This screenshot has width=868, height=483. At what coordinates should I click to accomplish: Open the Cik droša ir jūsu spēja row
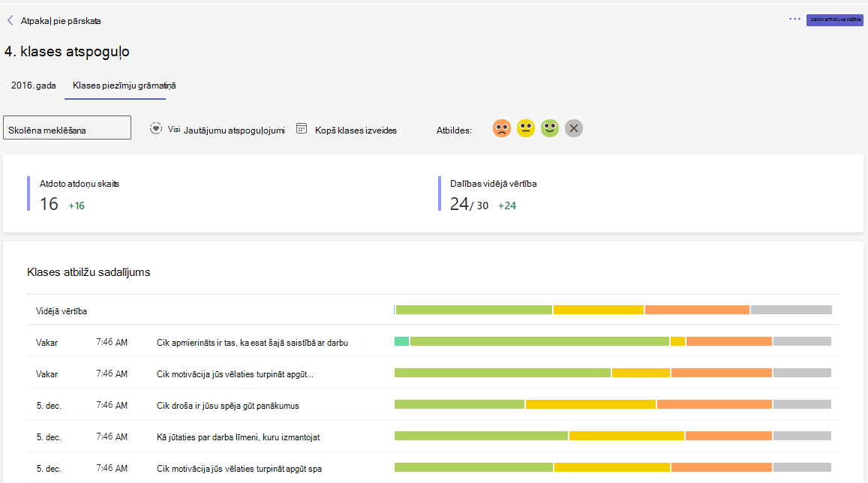point(433,405)
